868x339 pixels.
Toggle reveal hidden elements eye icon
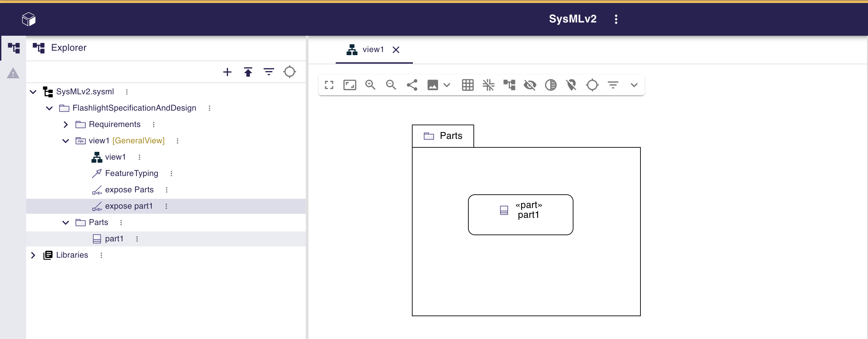coord(530,85)
